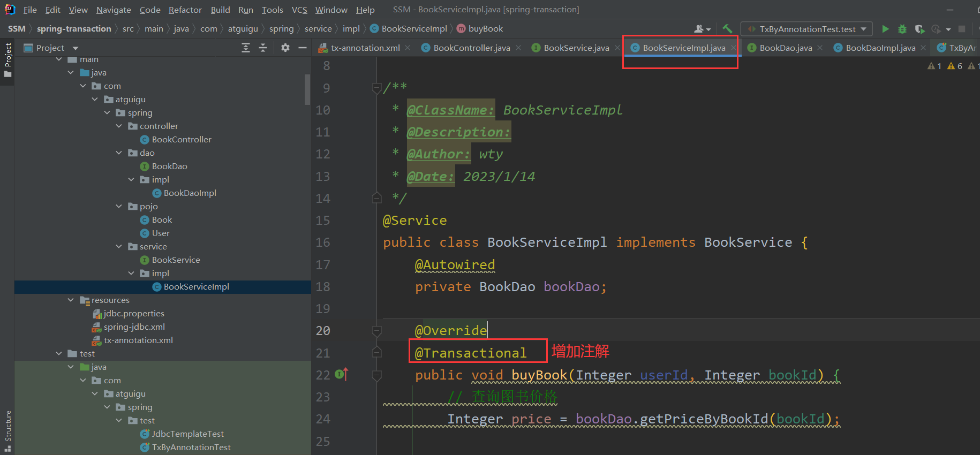Click collapse all icon in Project panel
Image resolution: width=980 pixels, height=455 pixels.
pos(263,48)
